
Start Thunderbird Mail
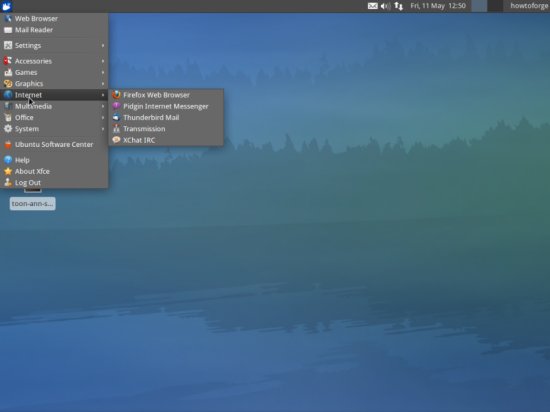pyautogui.click(x=166, y=117)
